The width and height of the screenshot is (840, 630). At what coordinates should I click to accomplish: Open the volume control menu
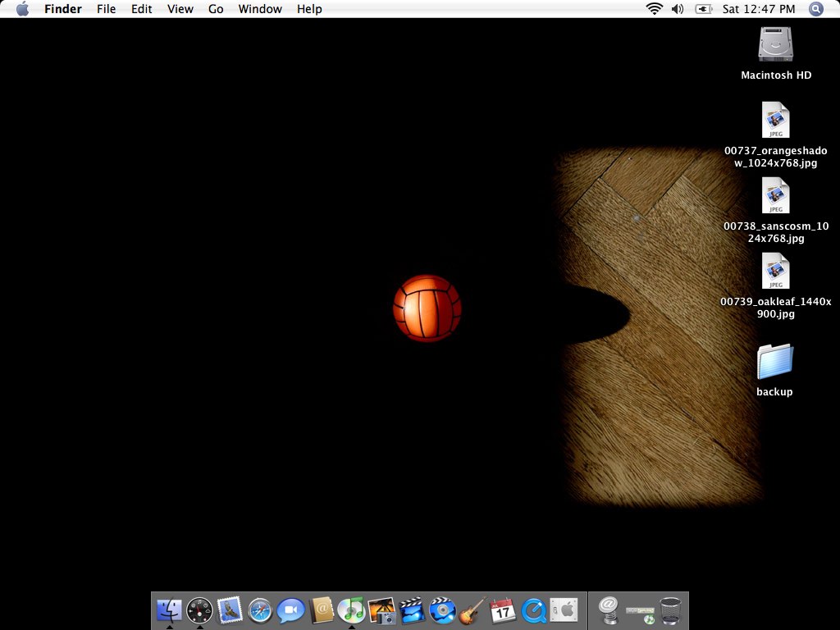tap(678, 9)
